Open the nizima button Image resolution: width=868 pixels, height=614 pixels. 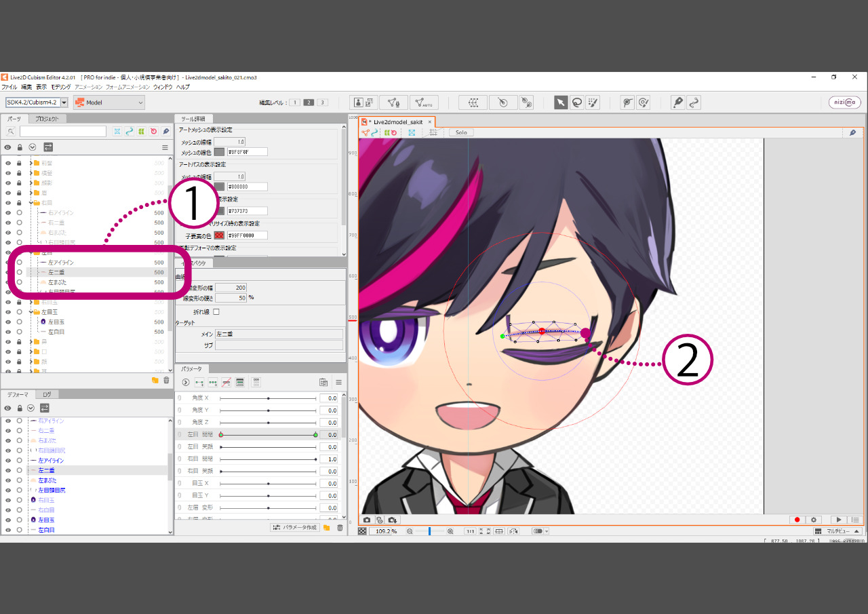click(845, 102)
